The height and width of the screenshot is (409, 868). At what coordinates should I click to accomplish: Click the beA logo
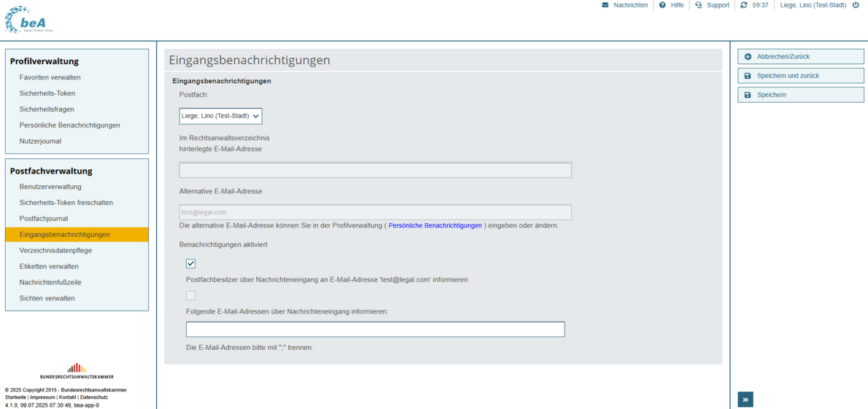(29, 20)
